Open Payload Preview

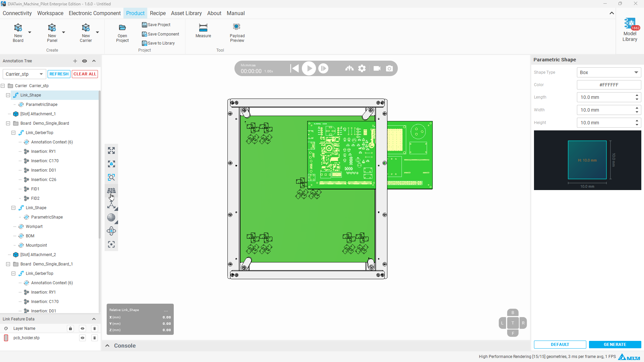[237, 33]
